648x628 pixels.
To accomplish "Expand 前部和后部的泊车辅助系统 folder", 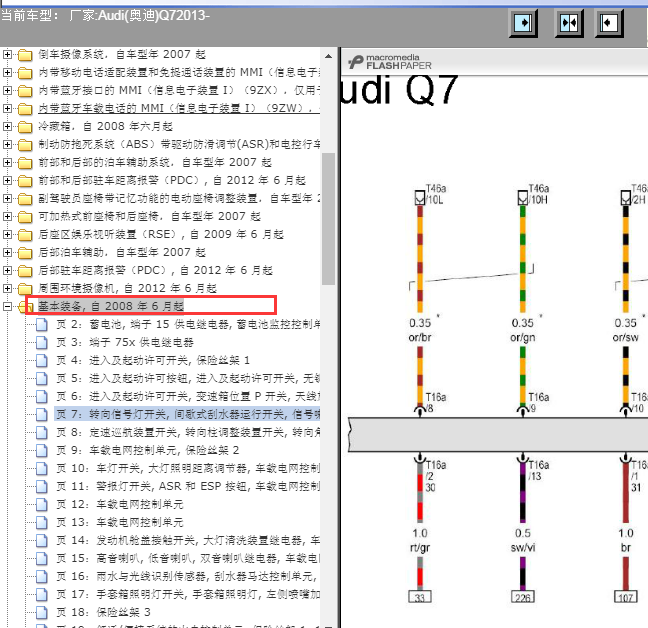I will 7,162.
